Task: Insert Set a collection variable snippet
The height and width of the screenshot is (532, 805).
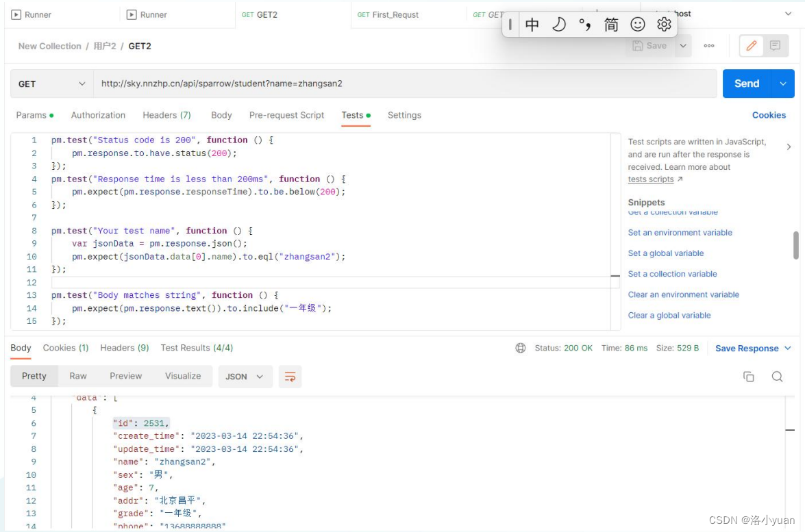Action: [672, 274]
